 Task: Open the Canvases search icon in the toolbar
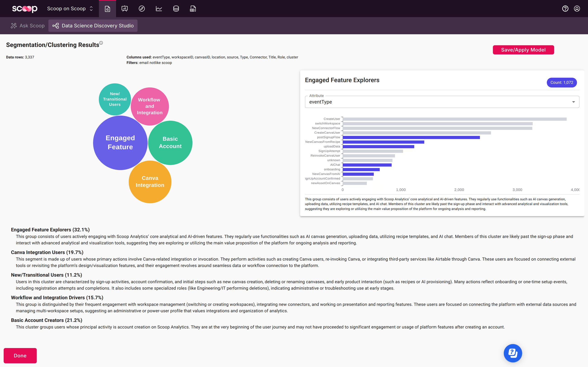click(x=107, y=9)
